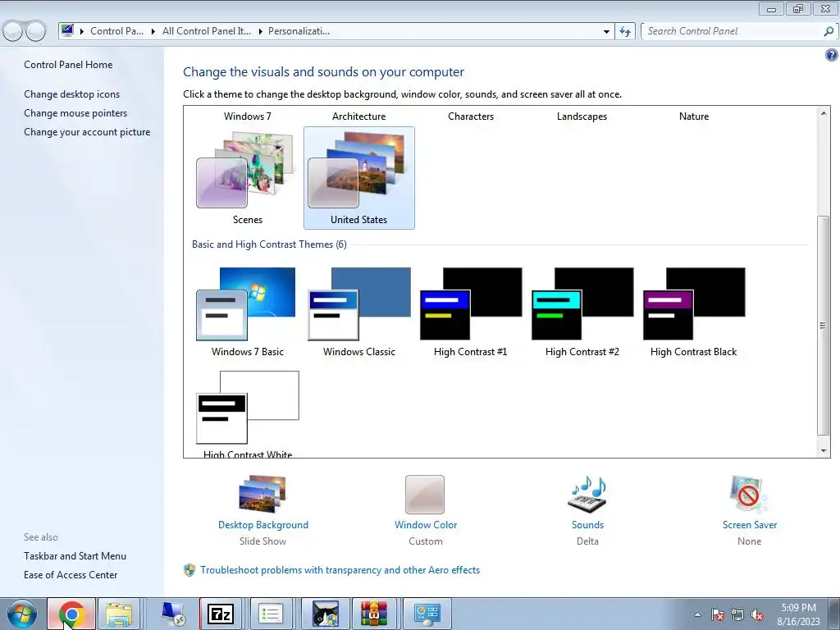Click All Control Panel It... breadcrumb
This screenshot has height=630, width=840.
(x=206, y=31)
